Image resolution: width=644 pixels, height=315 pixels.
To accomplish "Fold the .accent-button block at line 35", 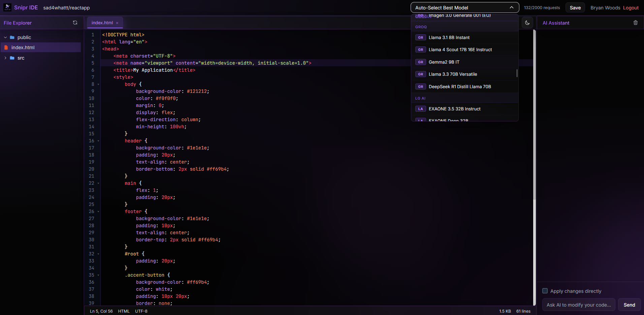I will point(98,275).
